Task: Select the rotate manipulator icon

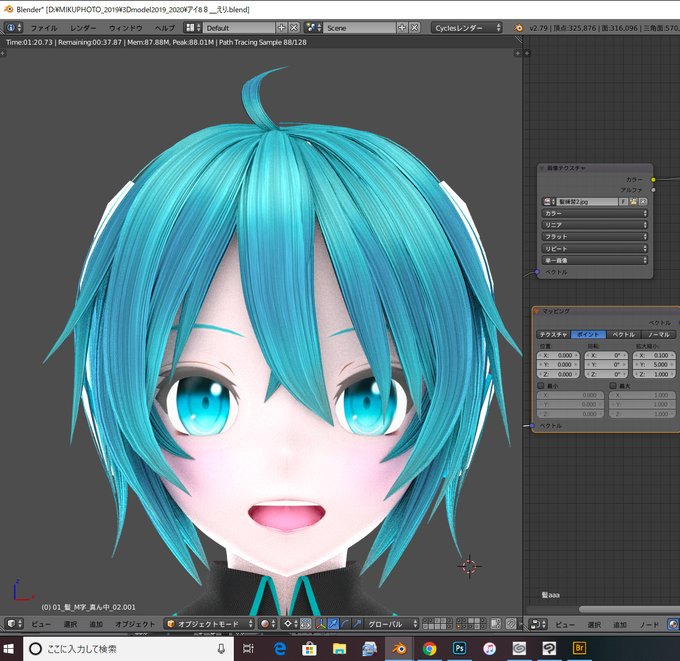Action: click(345, 624)
